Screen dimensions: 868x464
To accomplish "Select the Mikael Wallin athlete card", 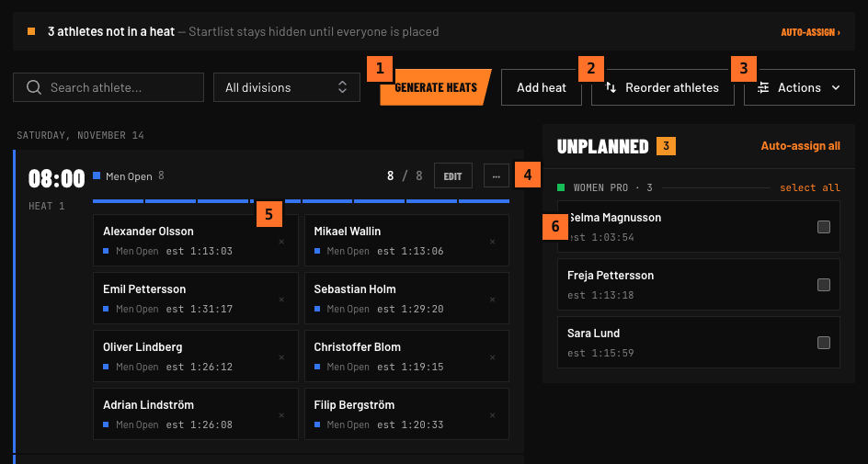I will [x=406, y=241].
